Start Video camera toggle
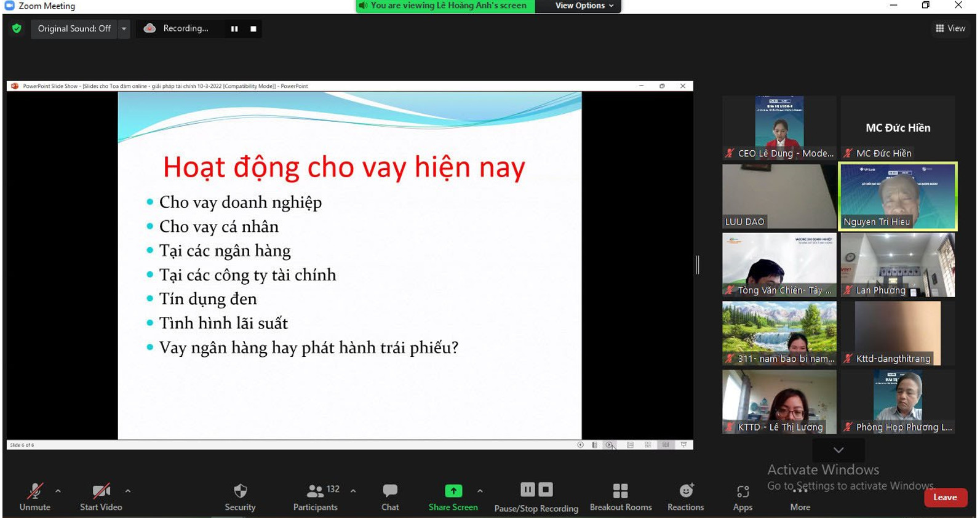Screen dimensions: 980x518 pyautogui.click(x=101, y=497)
